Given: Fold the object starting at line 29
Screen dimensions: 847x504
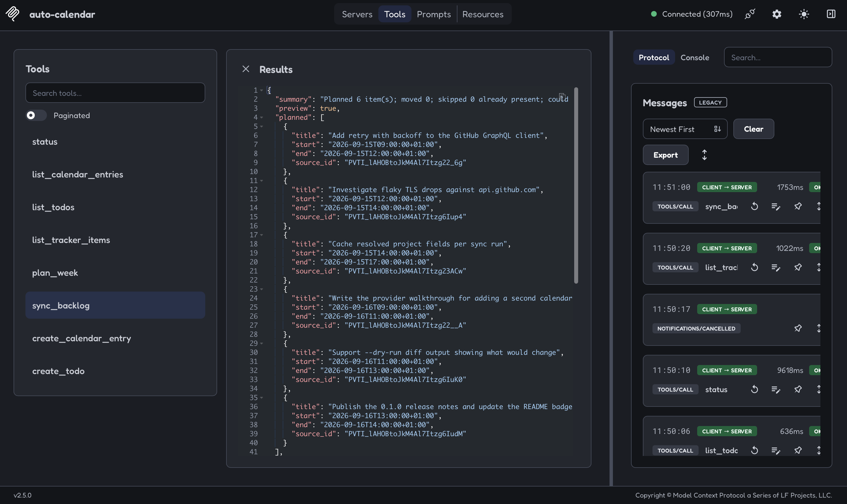Looking at the screenshot, I should [262, 343].
